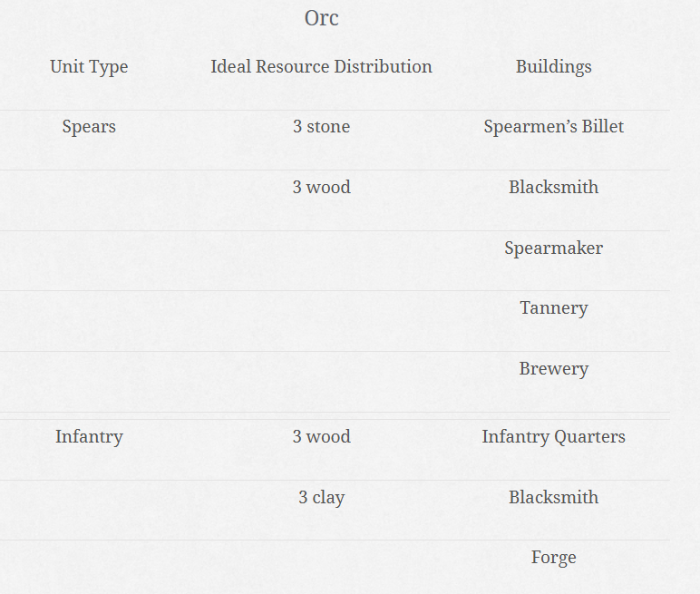Click the Buildings column header
This screenshot has height=594, width=700.
[x=553, y=66]
